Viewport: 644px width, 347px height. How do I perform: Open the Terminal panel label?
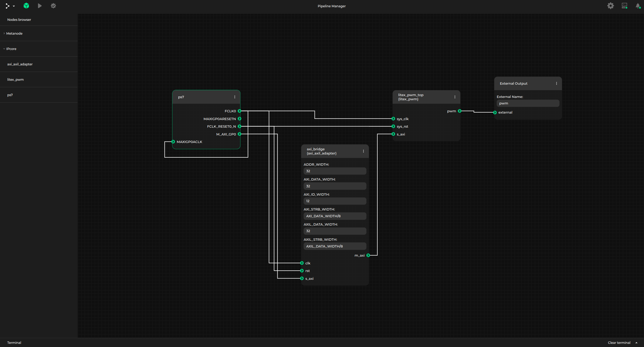[x=14, y=343]
